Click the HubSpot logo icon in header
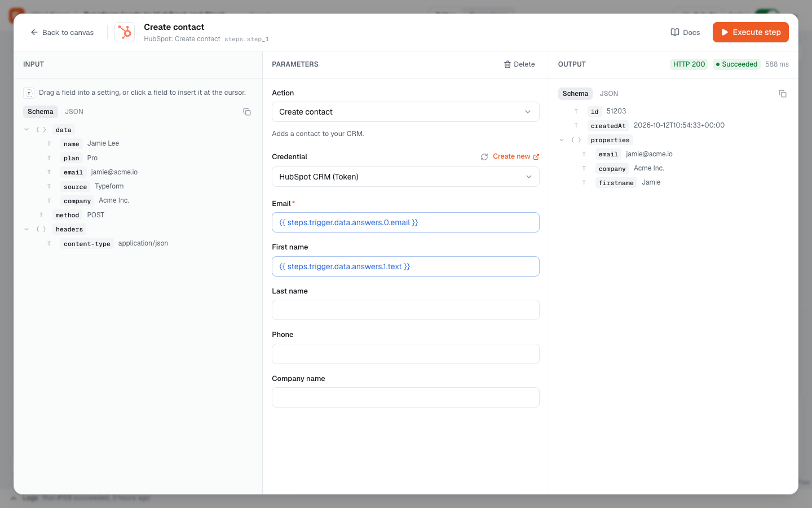This screenshot has width=812, height=508. 125,32
